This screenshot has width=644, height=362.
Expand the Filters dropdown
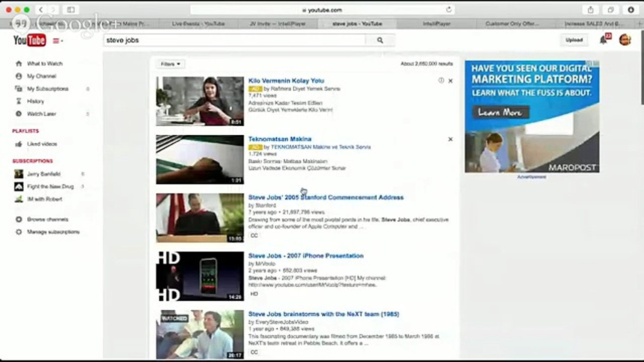coord(170,64)
